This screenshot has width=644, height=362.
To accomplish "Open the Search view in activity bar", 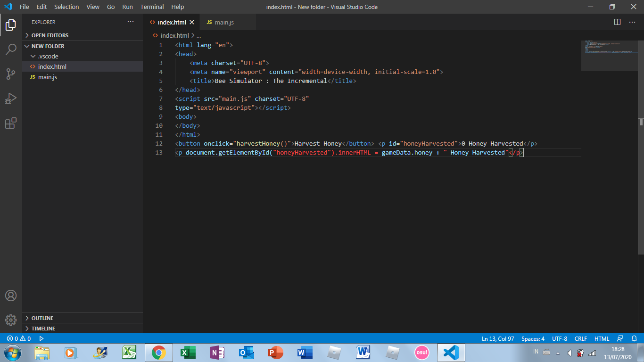I will [x=11, y=49].
